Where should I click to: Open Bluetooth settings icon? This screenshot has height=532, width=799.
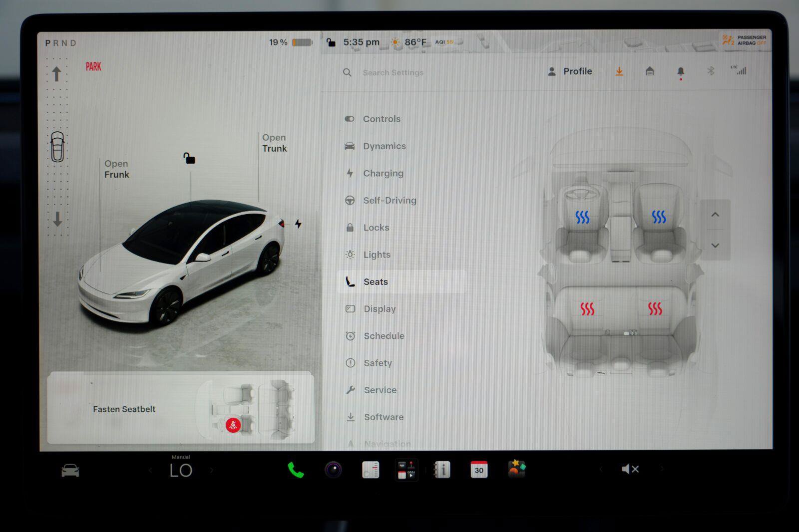click(711, 71)
